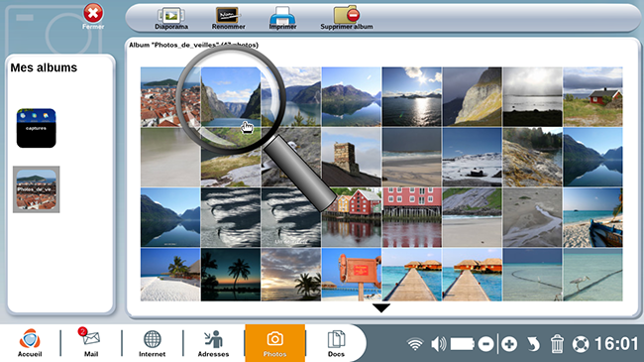Click the undo back arrow
Screen dimensions: 644x362
coord(533,344)
